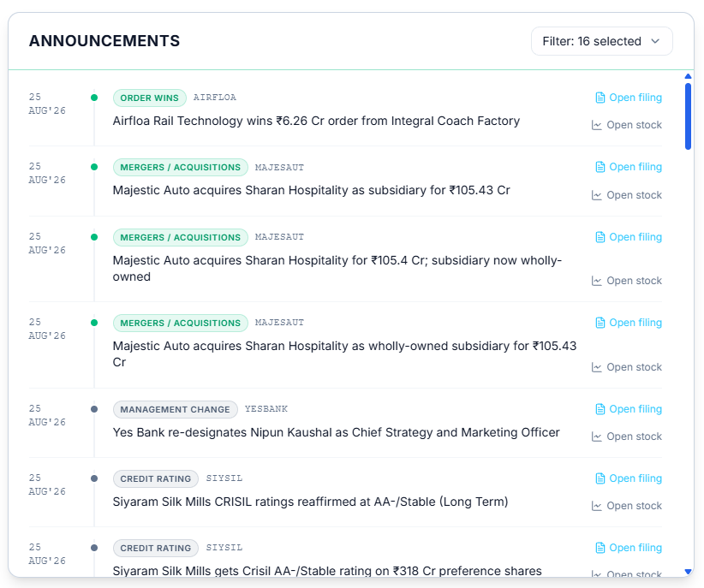Click the ANNOUNCEMENTS heading
Image resolution: width=704 pixels, height=588 pixels.
(x=104, y=41)
